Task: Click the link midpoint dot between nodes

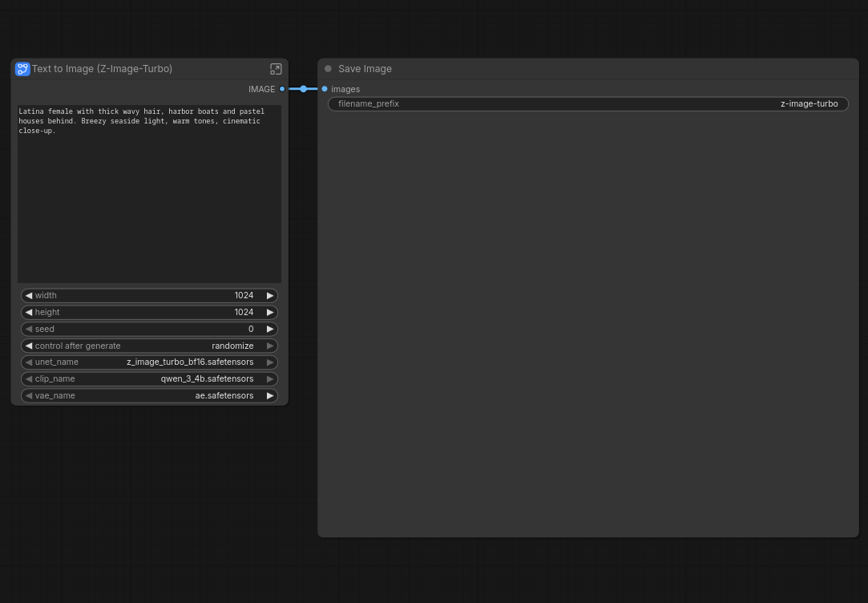Action: [303, 89]
